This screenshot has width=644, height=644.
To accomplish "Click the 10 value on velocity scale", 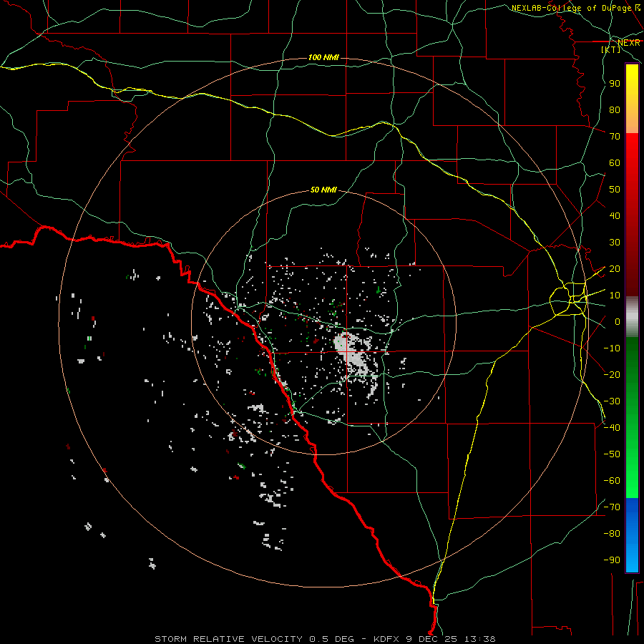I will pyautogui.click(x=615, y=296).
